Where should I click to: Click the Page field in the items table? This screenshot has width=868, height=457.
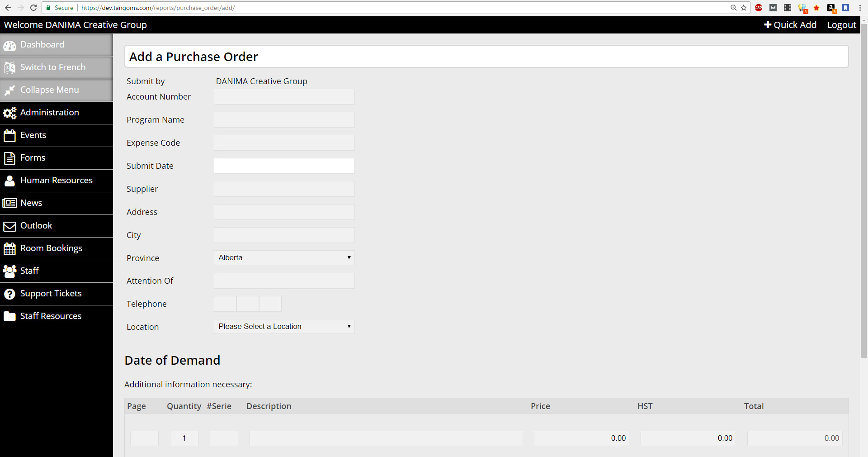click(x=144, y=438)
